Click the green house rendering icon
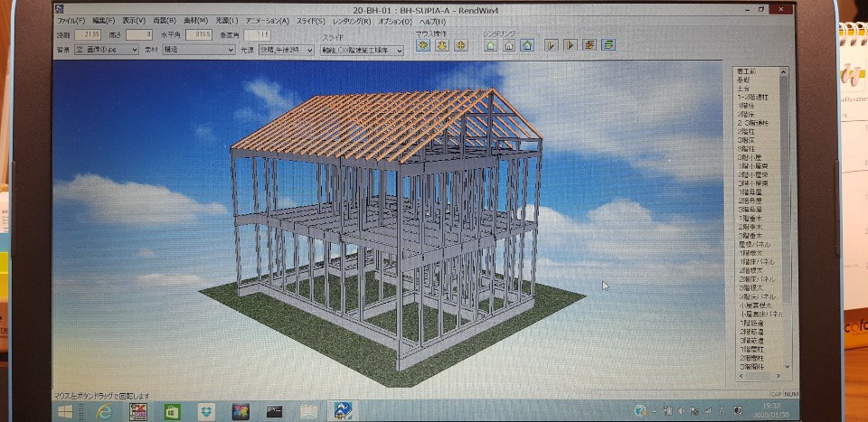This screenshot has height=422, width=868. 490,45
